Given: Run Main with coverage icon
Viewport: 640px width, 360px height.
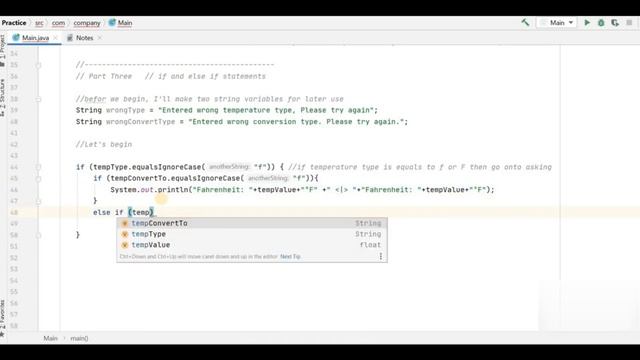Looking at the screenshot, I should click(x=615, y=23).
